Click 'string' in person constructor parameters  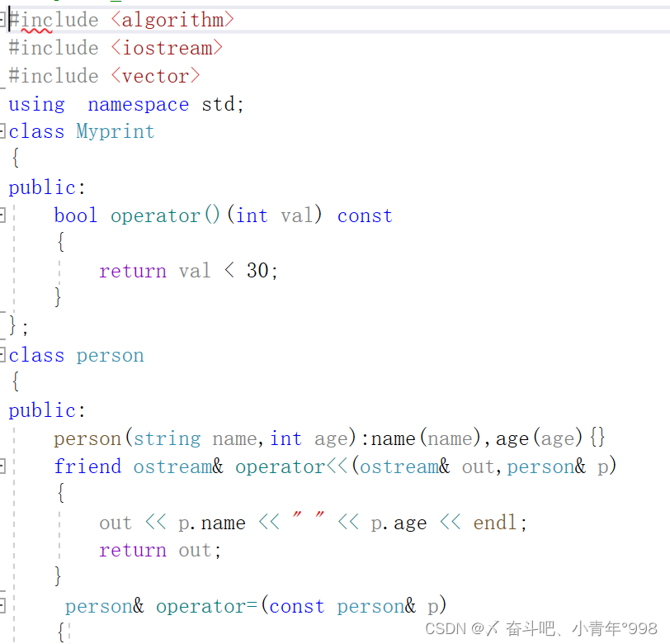tap(167, 439)
